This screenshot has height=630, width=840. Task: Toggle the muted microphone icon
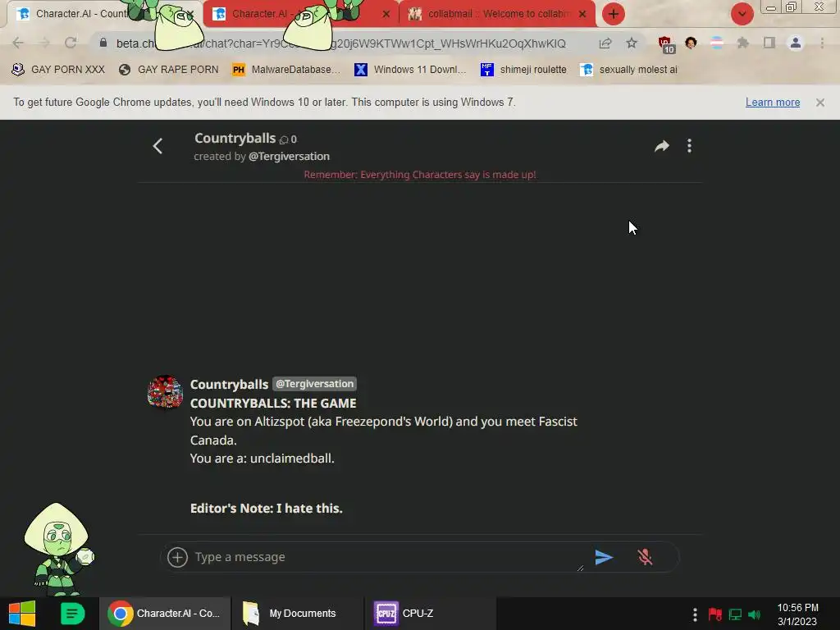coord(645,557)
